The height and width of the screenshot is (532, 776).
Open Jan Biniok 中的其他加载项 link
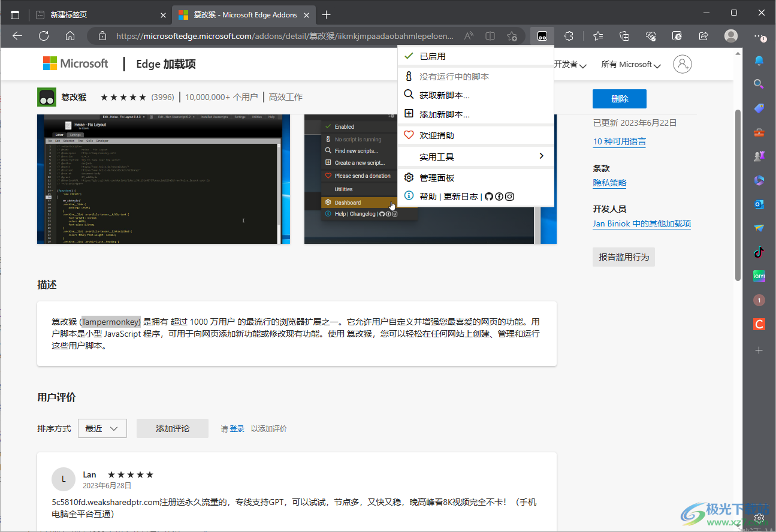642,223
